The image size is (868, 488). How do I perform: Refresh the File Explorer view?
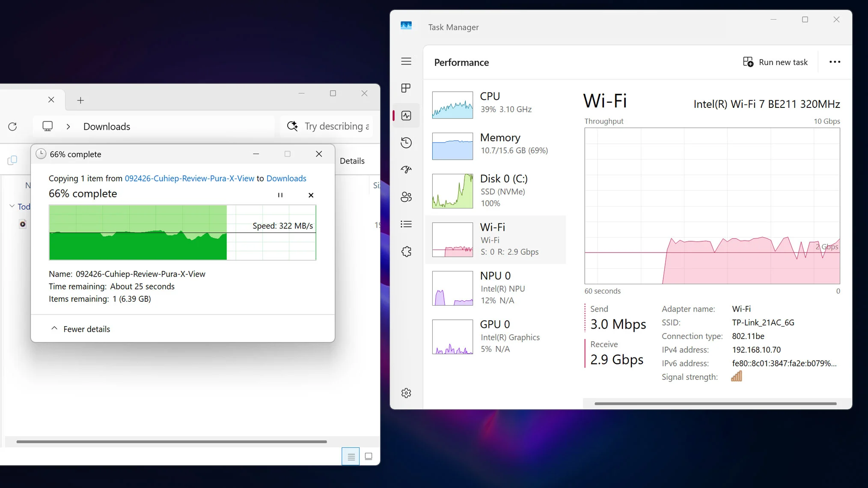[x=12, y=126]
